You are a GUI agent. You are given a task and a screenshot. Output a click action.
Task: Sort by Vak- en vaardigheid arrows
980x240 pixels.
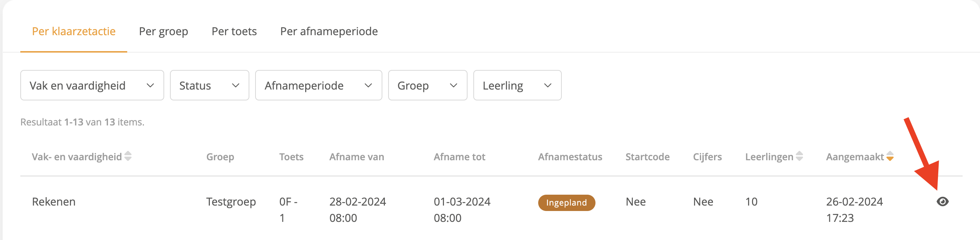click(x=128, y=156)
